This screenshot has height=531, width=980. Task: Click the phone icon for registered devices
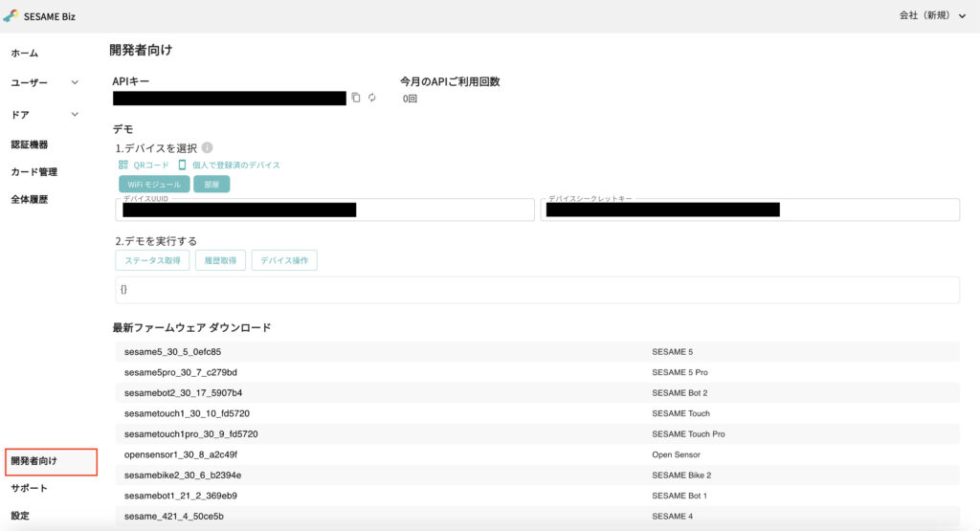pos(182,165)
